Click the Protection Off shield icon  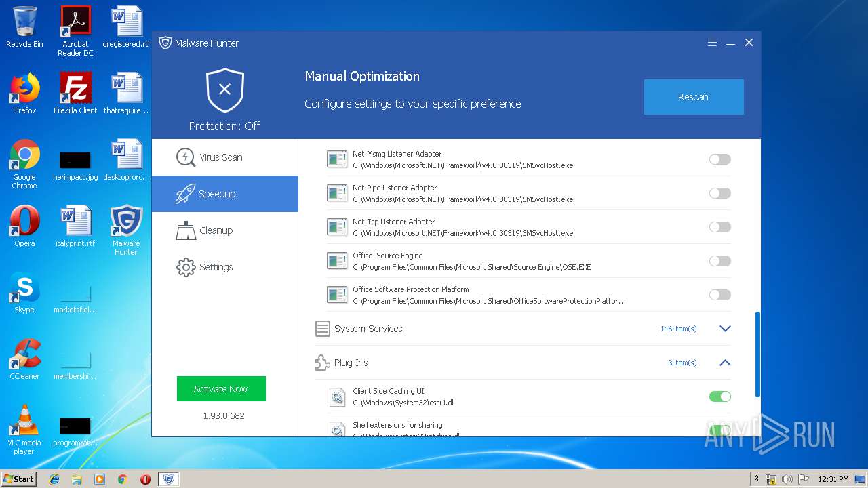point(225,90)
